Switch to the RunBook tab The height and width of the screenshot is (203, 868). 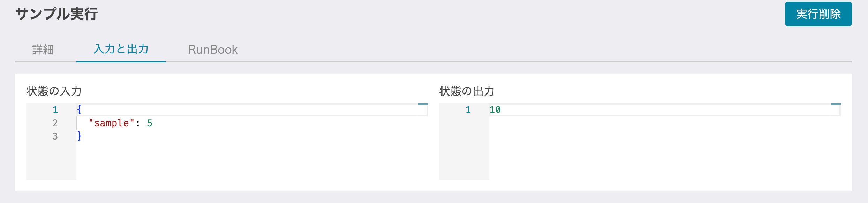coord(212,50)
